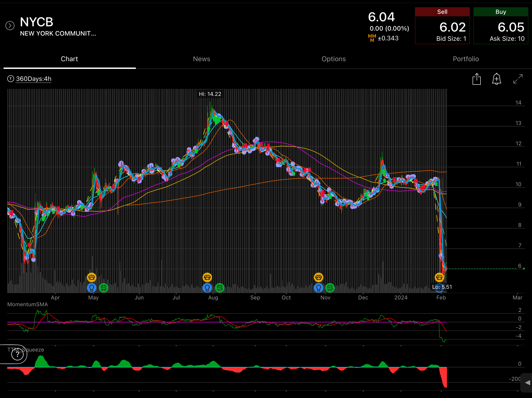
Task: Tap the Sell 6.02 button
Action: (x=442, y=26)
